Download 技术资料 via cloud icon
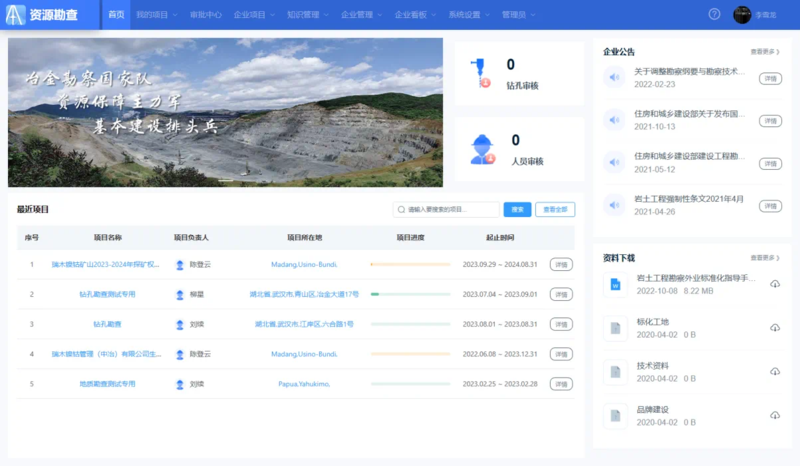Image resolution: width=800 pixels, height=466 pixels. 775,372
